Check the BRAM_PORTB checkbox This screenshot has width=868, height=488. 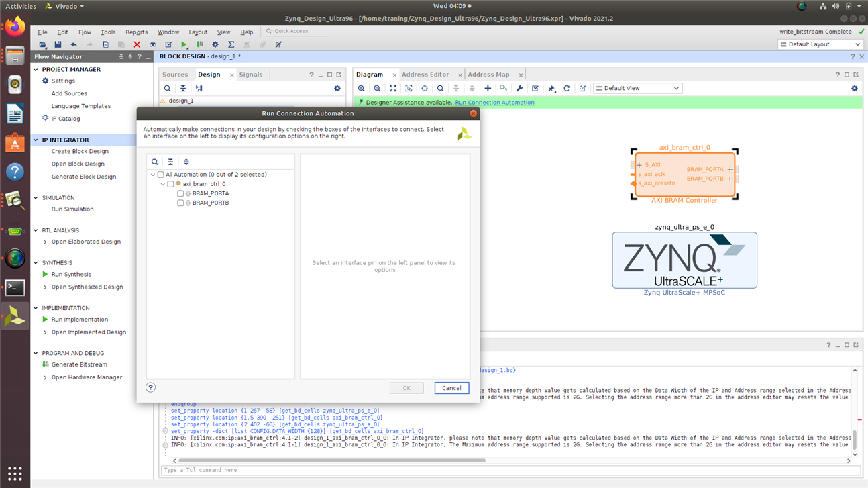point(180,203)
